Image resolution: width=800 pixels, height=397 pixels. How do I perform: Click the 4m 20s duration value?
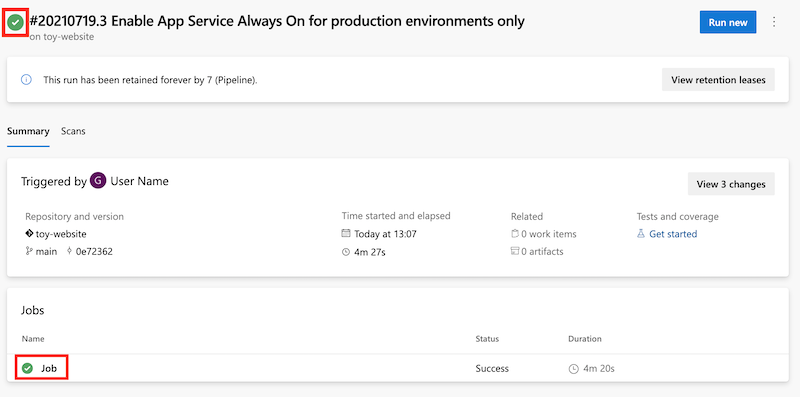[598, 368]
